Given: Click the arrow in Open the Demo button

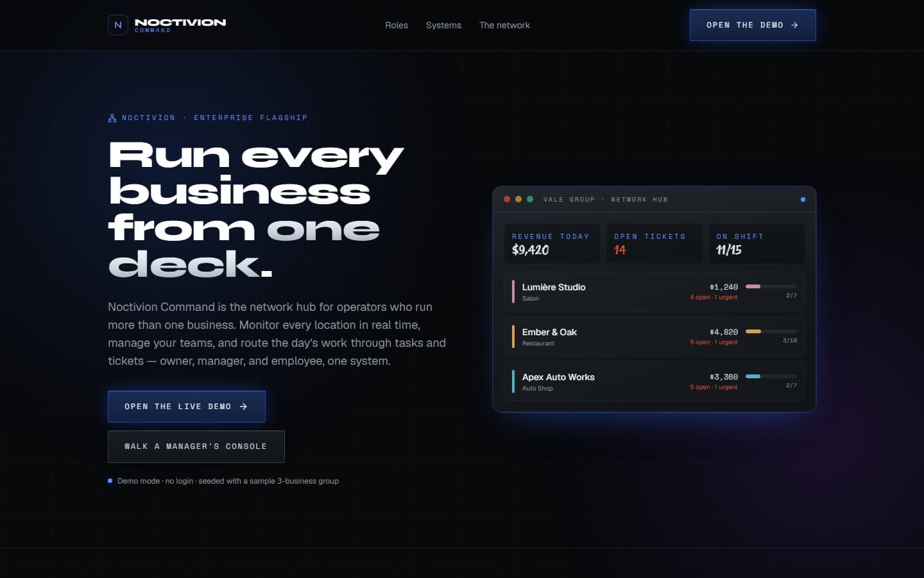Looking at the screenshot, I should point(794,25).
